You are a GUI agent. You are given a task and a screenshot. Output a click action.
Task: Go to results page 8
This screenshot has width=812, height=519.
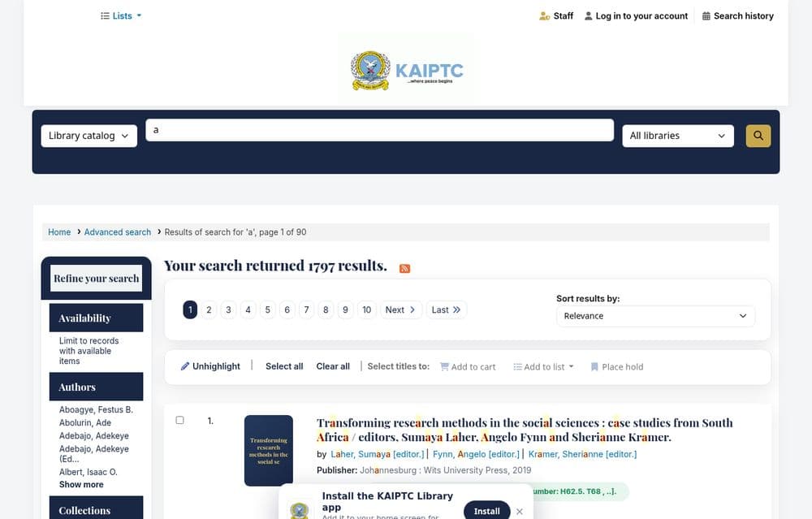tap(326, 309)
